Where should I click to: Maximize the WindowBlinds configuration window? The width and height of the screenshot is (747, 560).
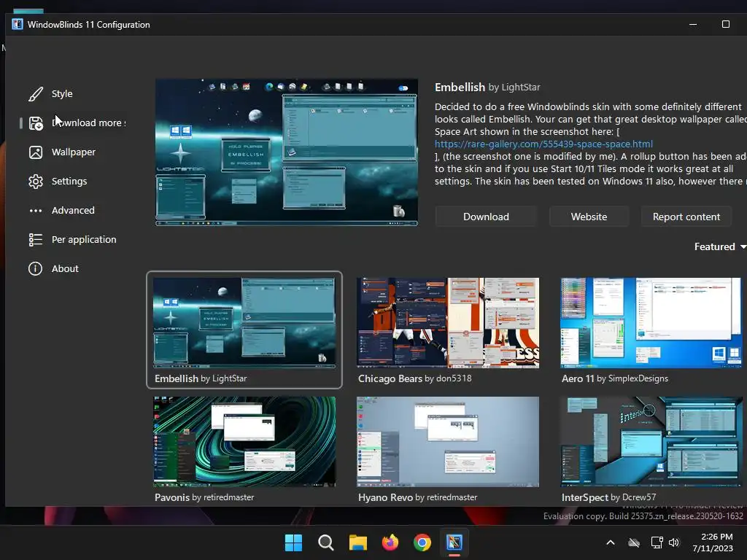tap(726, 24)
